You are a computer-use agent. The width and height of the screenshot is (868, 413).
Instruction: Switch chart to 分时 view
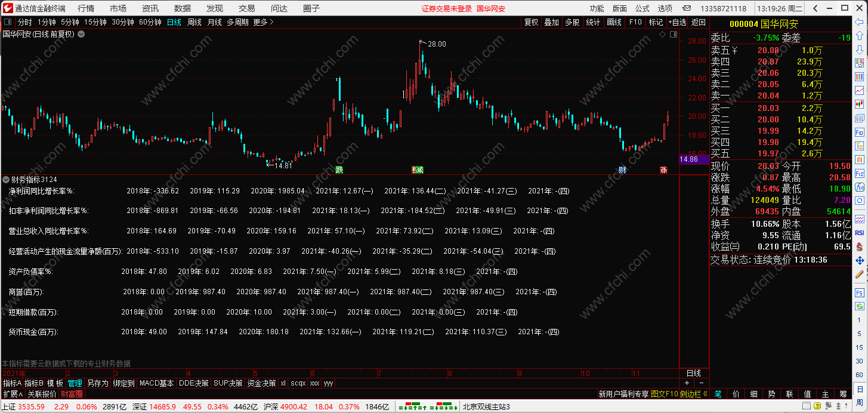point(25,22)
